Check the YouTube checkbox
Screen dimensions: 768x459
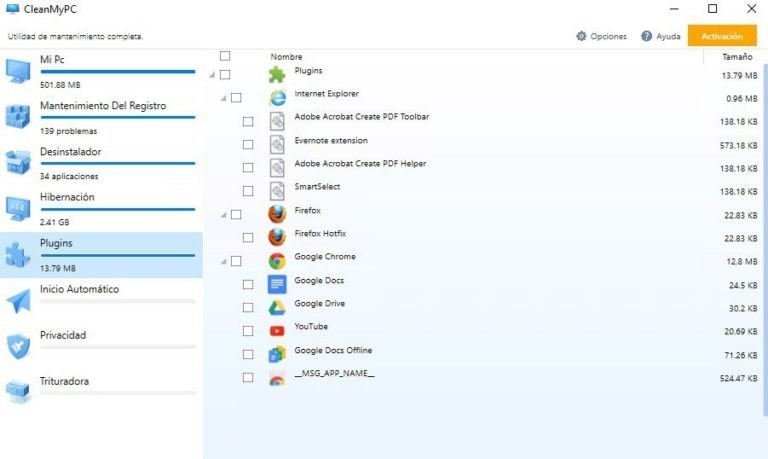248,331
